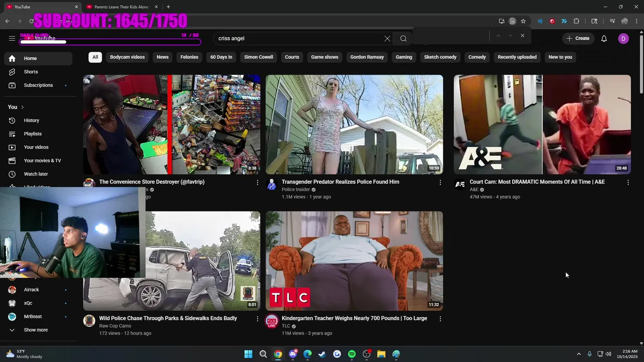The height and width of the screenshot is (362, 644).
Task: Select the All filter chip
Action: (x=95, y=57)
